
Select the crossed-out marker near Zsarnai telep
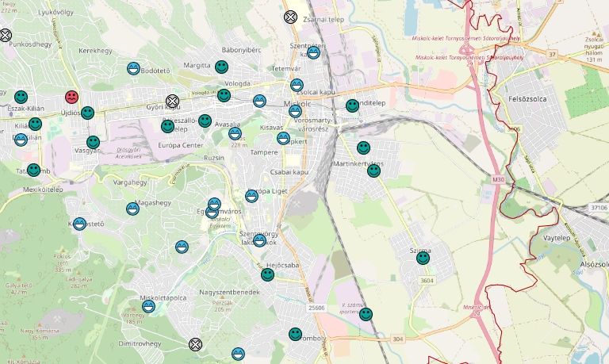291,17
